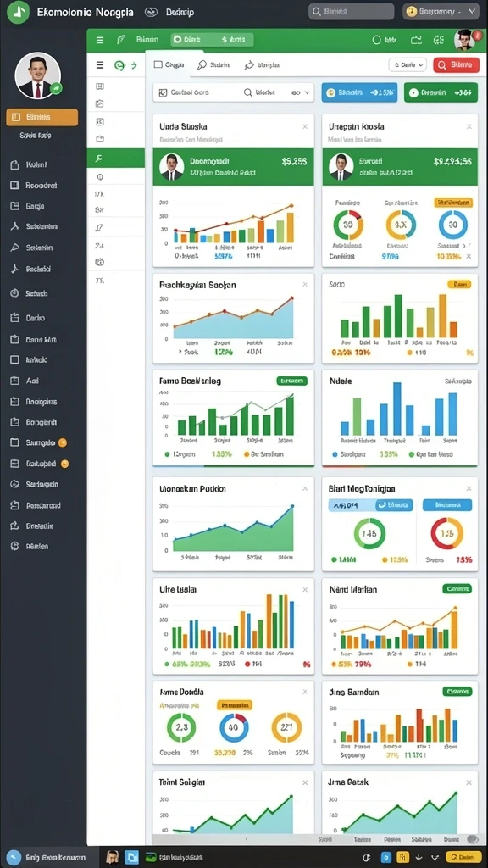Open the folder icon in green toolbar

click(416, 40)
